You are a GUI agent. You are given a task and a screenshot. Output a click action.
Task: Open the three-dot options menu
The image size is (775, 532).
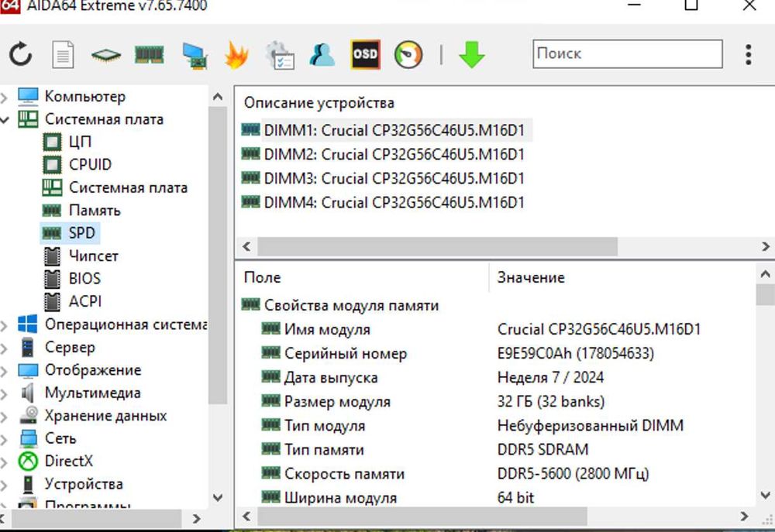(x=749, y=54)
